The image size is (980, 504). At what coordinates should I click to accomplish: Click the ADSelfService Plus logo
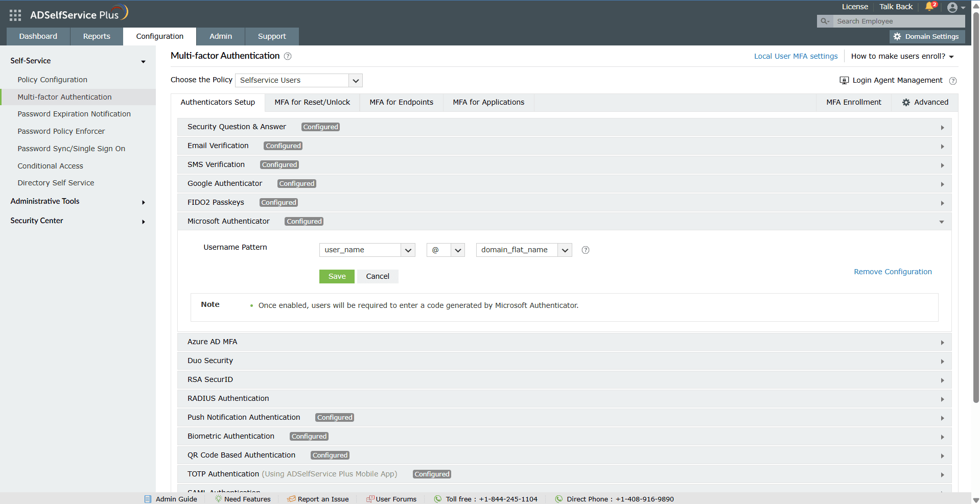[x=79, y=14]
